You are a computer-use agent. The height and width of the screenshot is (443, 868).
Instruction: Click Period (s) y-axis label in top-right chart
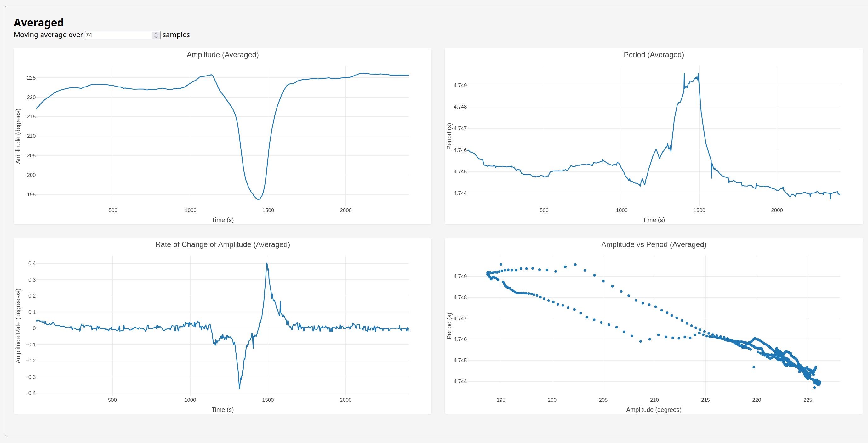pyautogui.click(x=449, y=136)
